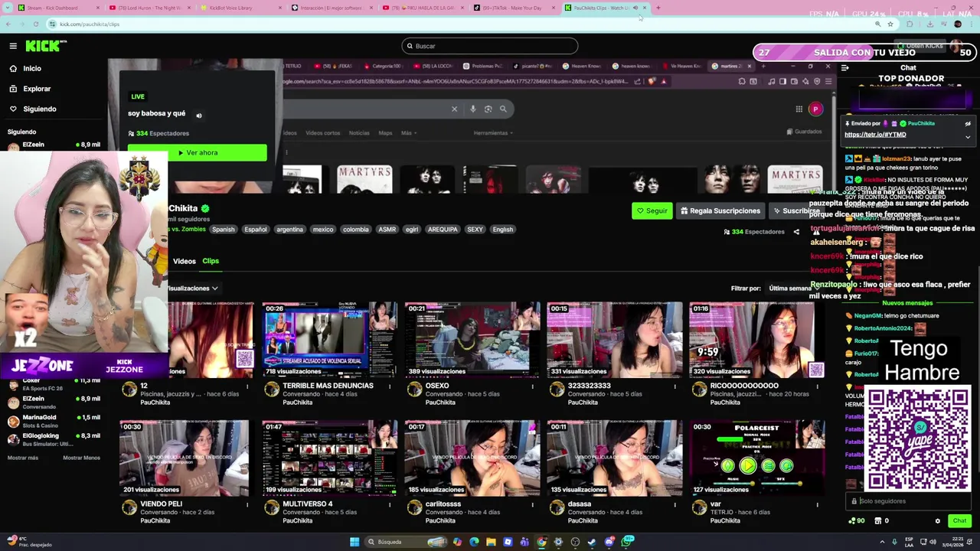This screenshot has height=551, width=980.
Task: Click the Suscribirse button
Action: [x=796, y=211]
